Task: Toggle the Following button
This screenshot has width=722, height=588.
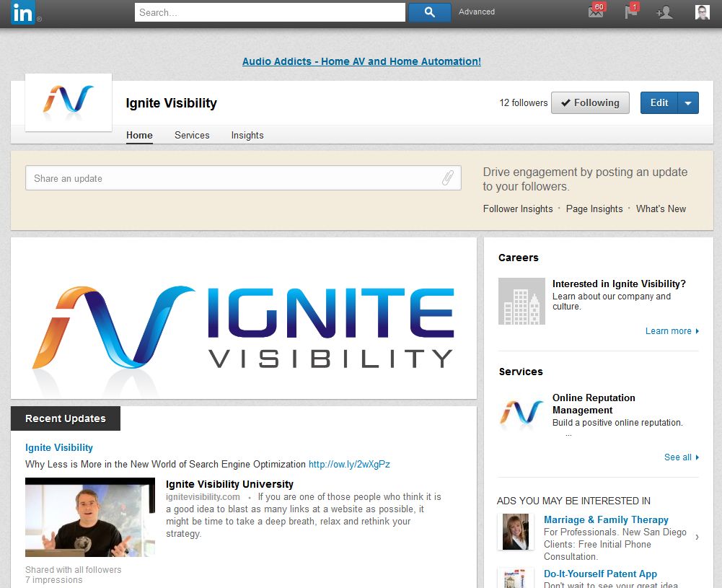Action: tap(590, 102)
